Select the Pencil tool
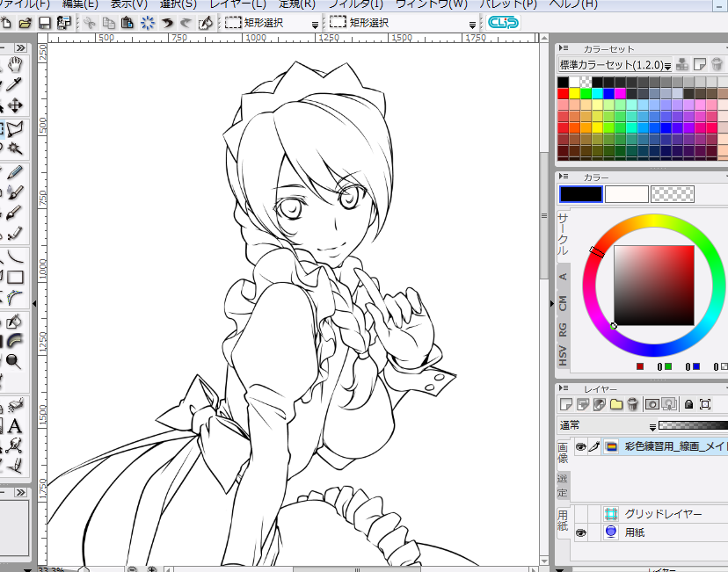This screenshot has width=728, height=572. coord(15,172)
